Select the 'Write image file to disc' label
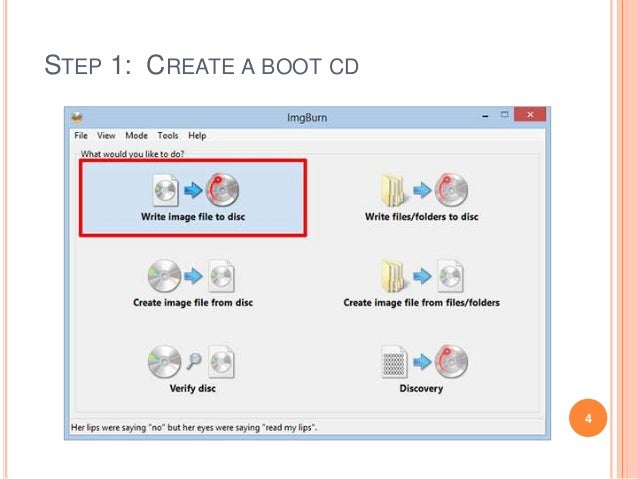The image size is (638, 479). 193,217
